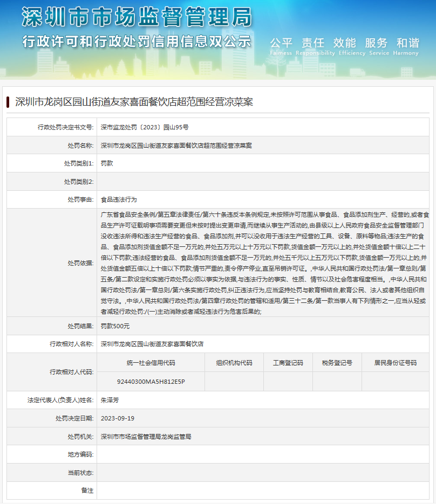Click the 处罚名称 label
Screen dimensions: 436x504
[x=80, y=146]
